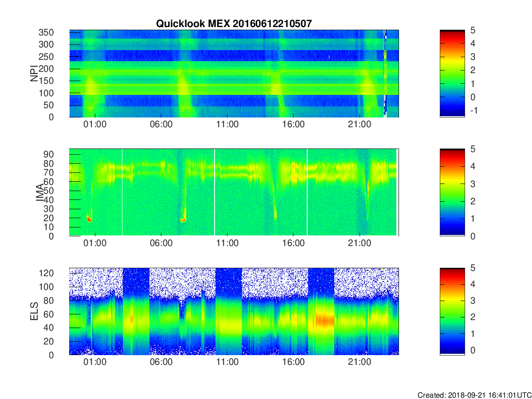Pick the NPI panel's colorbar

pyautogui.click(x=452, y=74)
